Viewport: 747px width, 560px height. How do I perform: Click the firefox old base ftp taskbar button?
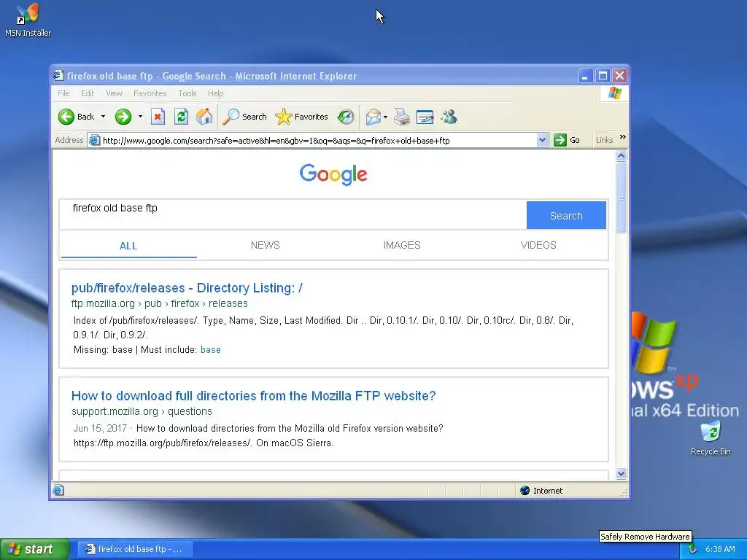(135, 549)
